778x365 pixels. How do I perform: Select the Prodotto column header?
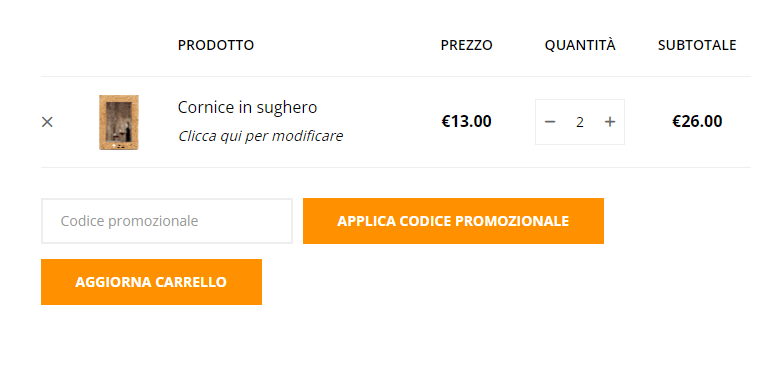[216, 45]
